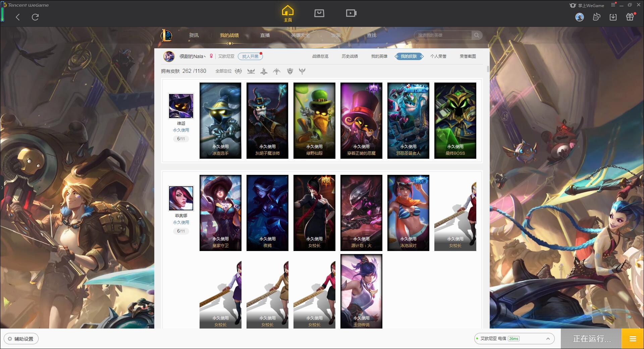This screenshot has width=644, height=349.
Task: Open the 战绩总览 sub-tab
Action: 320,56
